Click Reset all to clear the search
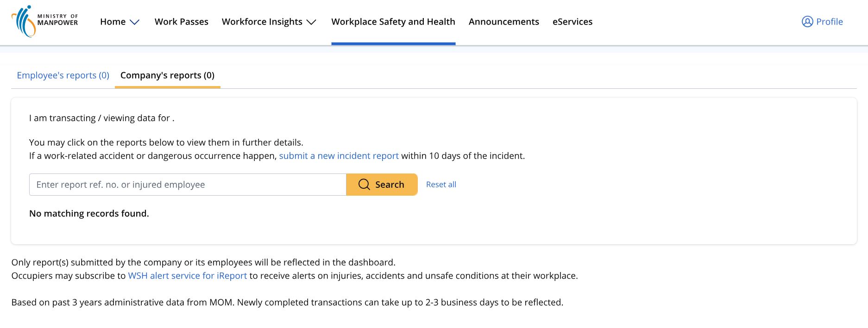Screen dimensions: 868x328 click(441, 185)
